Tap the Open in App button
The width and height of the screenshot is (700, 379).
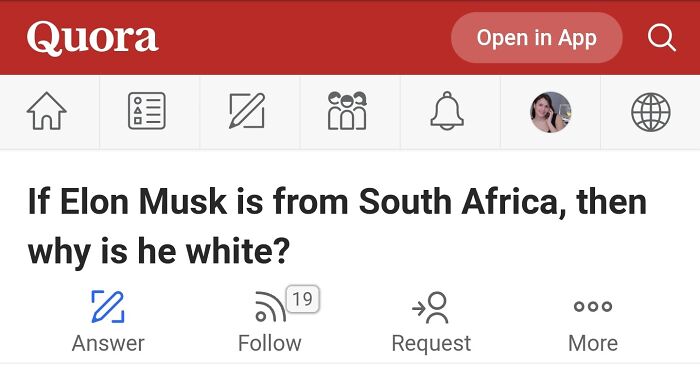[x=537, y=37]
